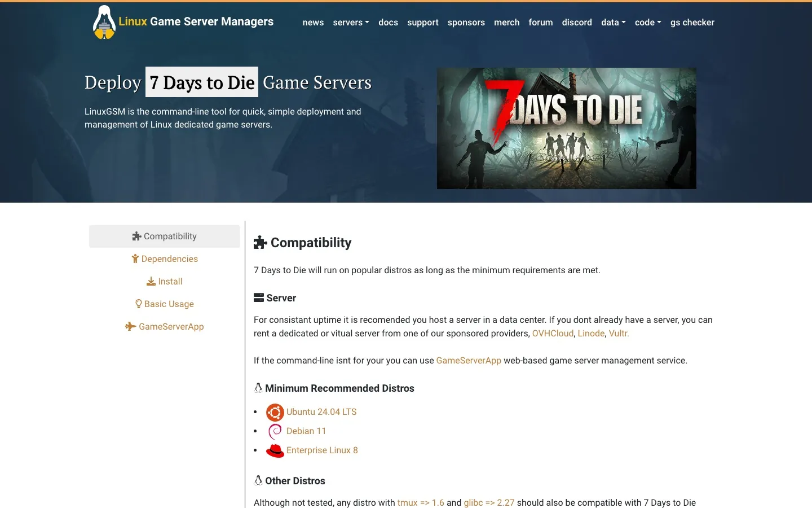Click the Debian swirl logo icon
This screenshot has height=508, width=812.
(275, 432)
